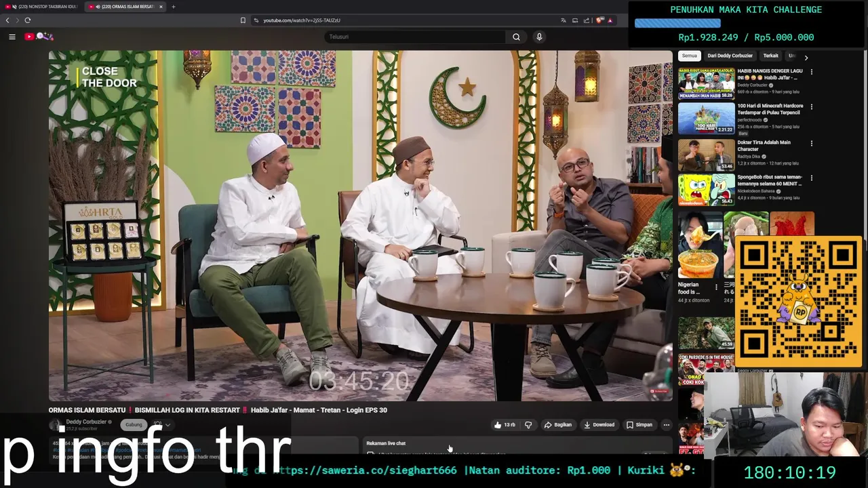Select the Terkait filter chip
This screenshot has width=868, height=488.
coord(770,56)
